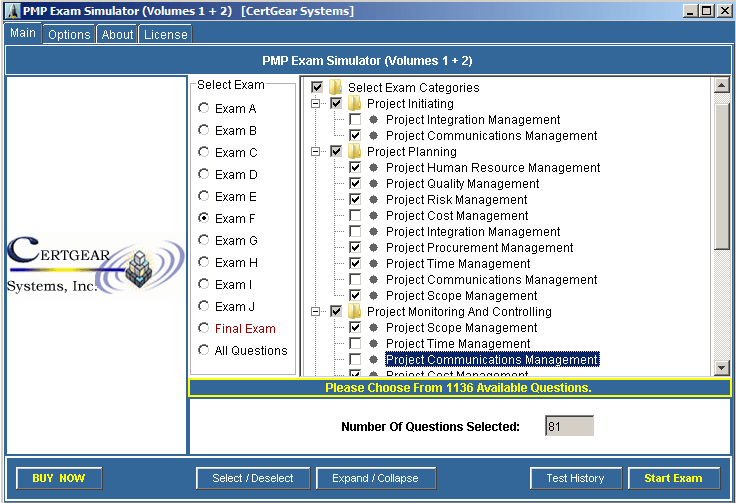Click the category list scroll down arrow
Viewport: 736px width, 503px height.
coord(721,368)
